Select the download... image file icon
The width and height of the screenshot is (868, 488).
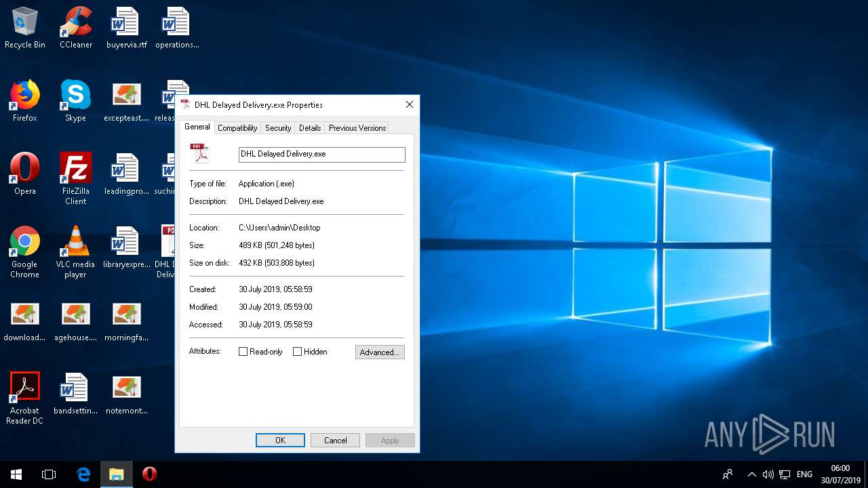click(x=25, y=321)
